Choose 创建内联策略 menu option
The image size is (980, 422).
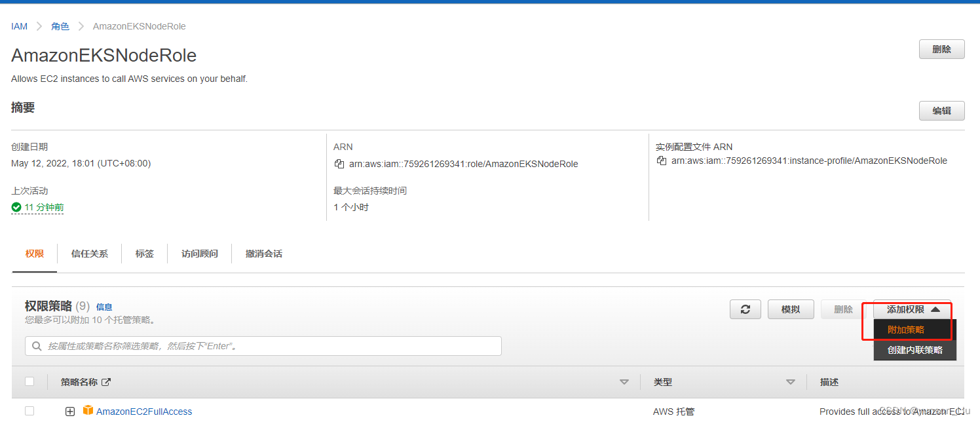pos(914,350)
